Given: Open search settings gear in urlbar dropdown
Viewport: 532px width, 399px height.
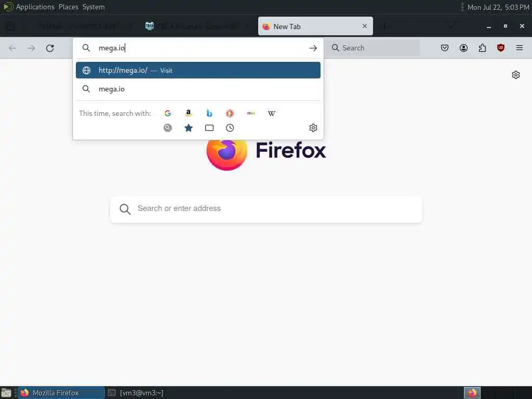Looking at the screenshot, I should coord(313,128).
